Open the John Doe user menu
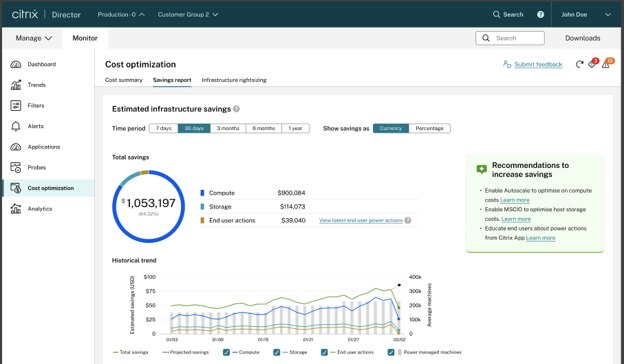 coord(585,14)
